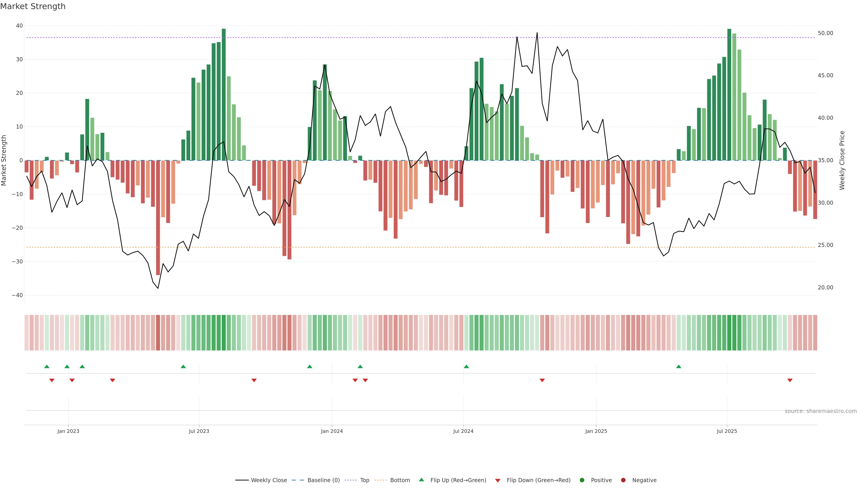The height and width of the screenshot is (488, 868).
Task: Click the Jul 2023 x-axis label
Action: tap(199, 431)
